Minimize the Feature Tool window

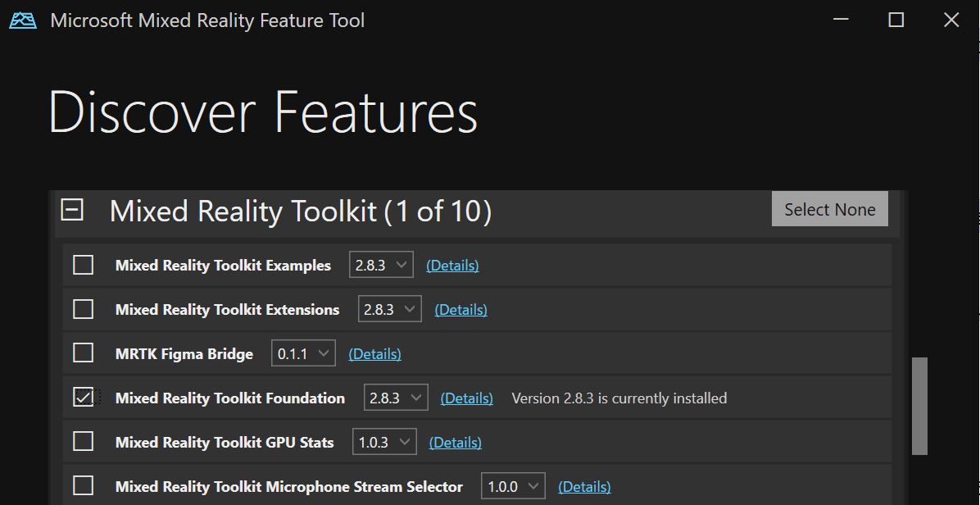click(x=841, y=20)
